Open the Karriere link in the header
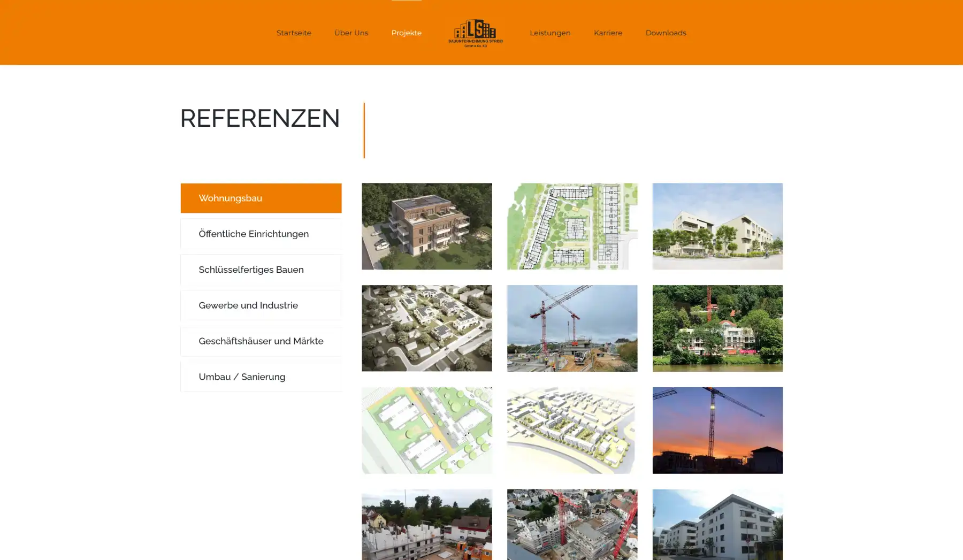 tap(607, 33)
